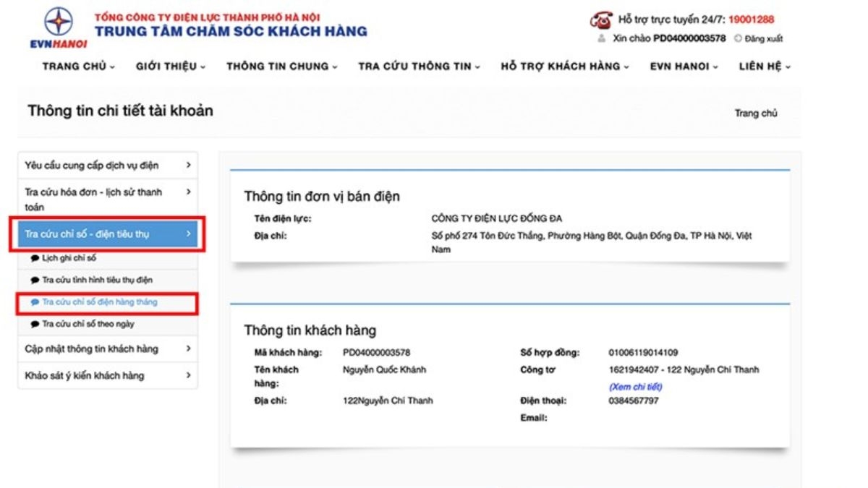Screen dimensions: 868x488
Task: Open the GIỚI THIỆU dropdown menu
Action: 170,67
